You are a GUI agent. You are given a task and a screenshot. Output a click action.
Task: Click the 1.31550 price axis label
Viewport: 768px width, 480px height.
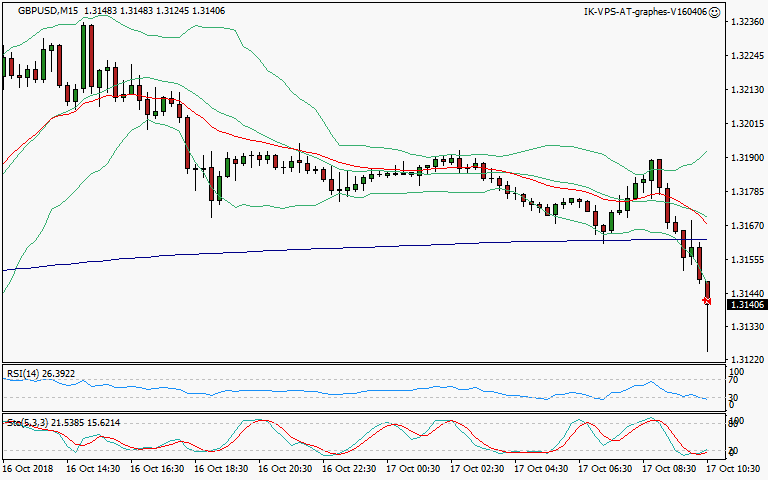[x=748, y=260]
